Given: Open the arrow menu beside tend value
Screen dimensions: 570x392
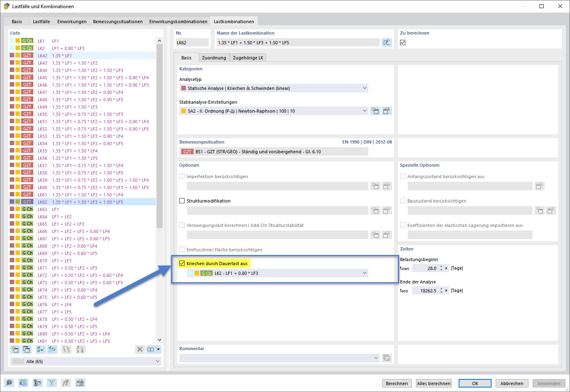Looking at the screenshot, I should pos(446,291).
